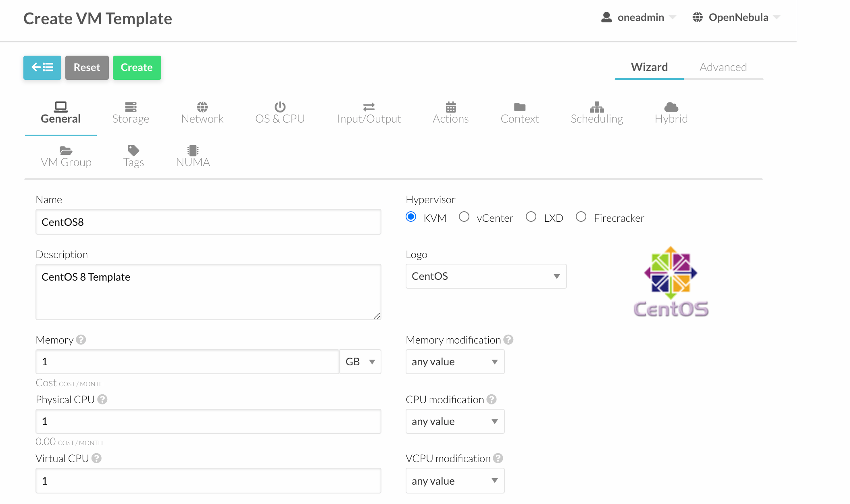Click the Memory modification help icon
The image size is (850, 504).
tap(508, 340)
